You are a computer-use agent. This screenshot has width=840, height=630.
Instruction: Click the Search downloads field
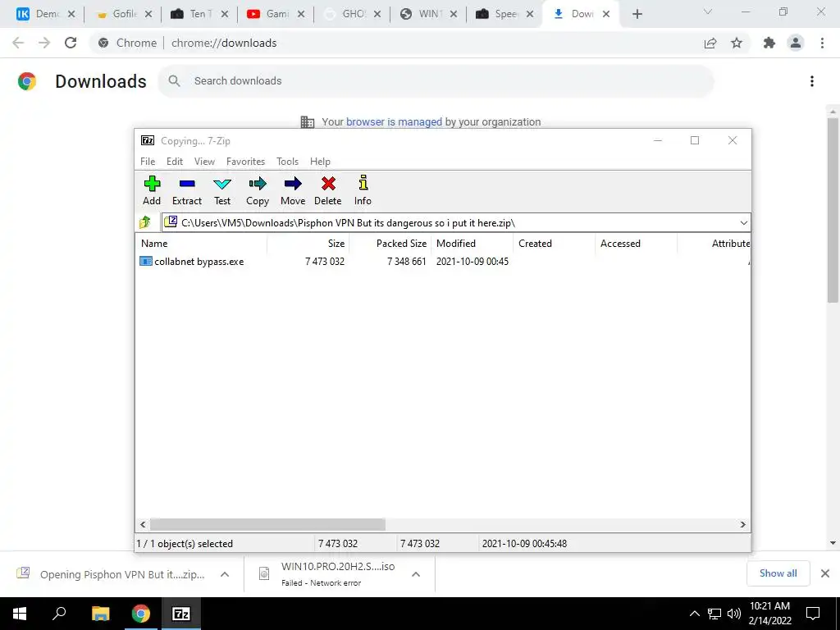(x=436, y=81)
